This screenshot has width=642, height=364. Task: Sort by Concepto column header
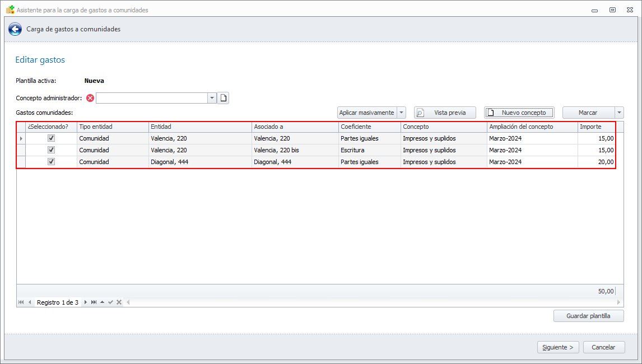point(444,127)
